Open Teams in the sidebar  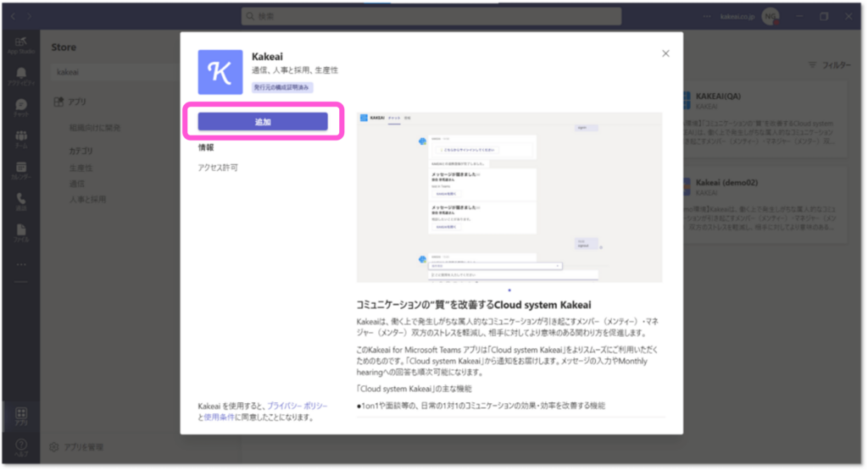tap(21, 140)
